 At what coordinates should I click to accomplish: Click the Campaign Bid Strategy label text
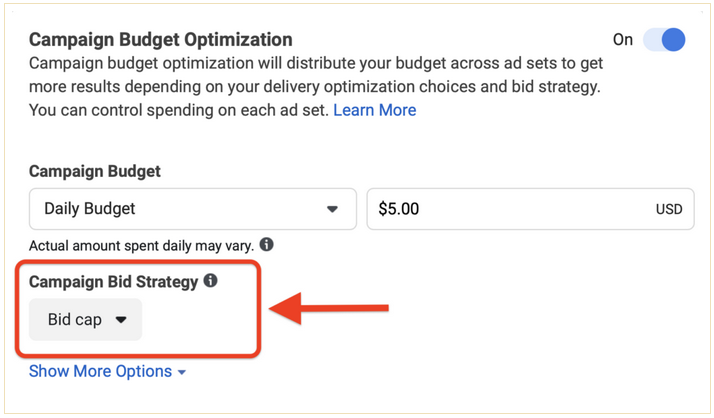[113, 282]
